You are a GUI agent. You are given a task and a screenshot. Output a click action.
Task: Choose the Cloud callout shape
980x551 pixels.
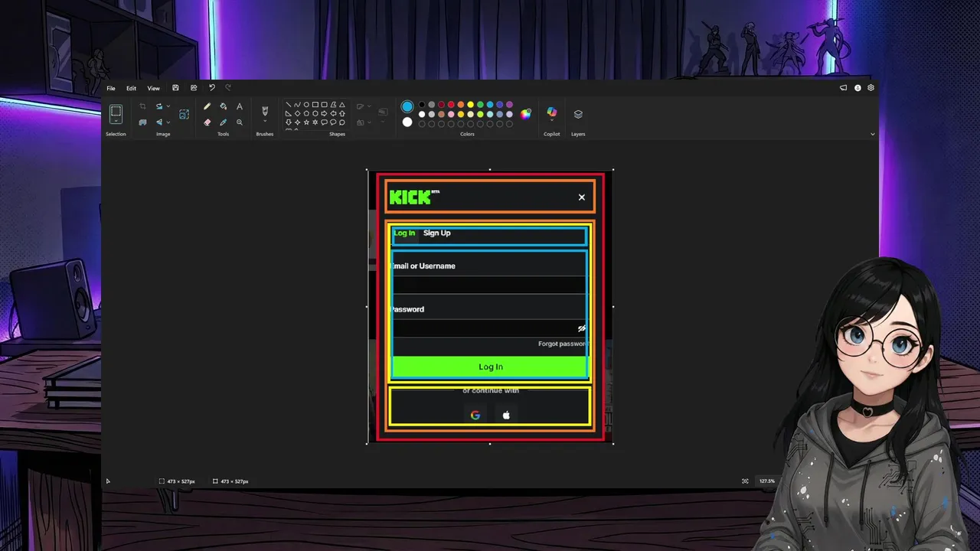click(x=341, y=122)
